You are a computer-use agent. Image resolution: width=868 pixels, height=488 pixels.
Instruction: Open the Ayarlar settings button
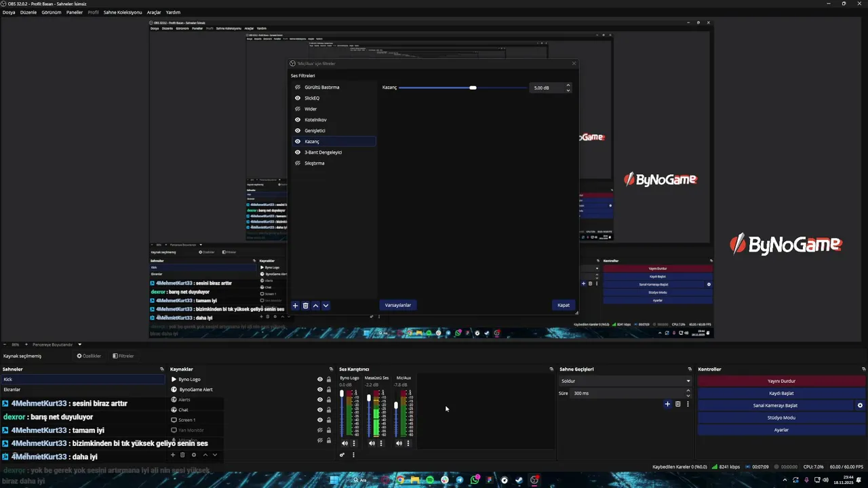(781, 430)
